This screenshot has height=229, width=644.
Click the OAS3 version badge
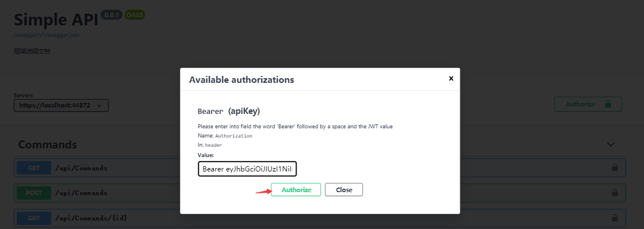[135, 15]
